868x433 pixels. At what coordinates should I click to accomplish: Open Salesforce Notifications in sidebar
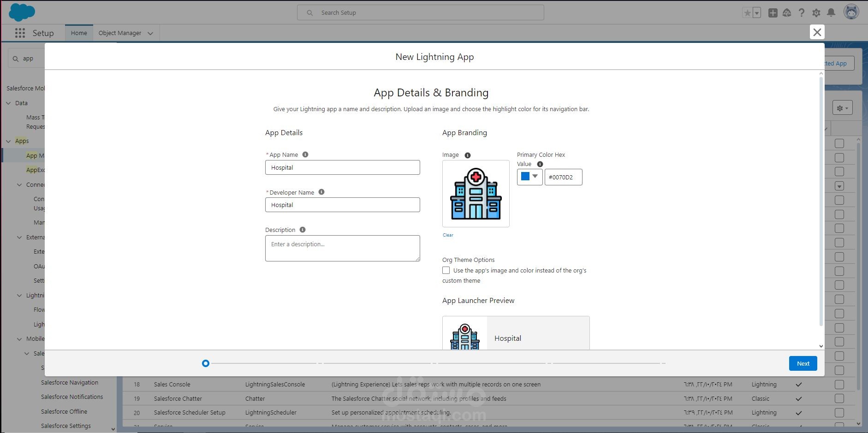[72, 397]
